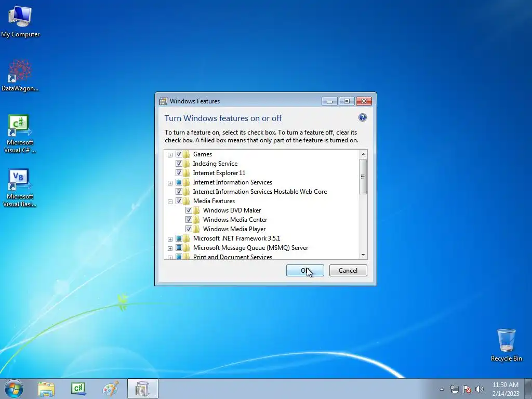Open the Windows Start orb
Image resolution: width=532 pixels, height=399 pixels.
point(14,389)
